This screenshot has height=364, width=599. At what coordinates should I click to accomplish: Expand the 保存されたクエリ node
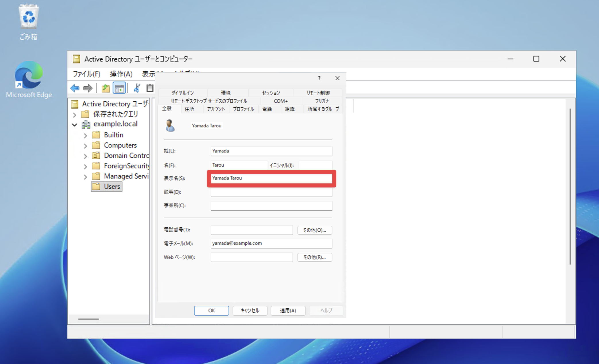(x=75, y=115)
